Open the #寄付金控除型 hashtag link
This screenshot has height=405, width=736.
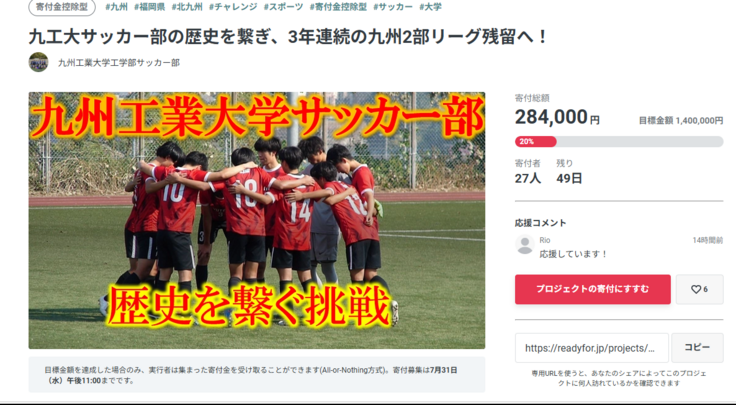338,7
